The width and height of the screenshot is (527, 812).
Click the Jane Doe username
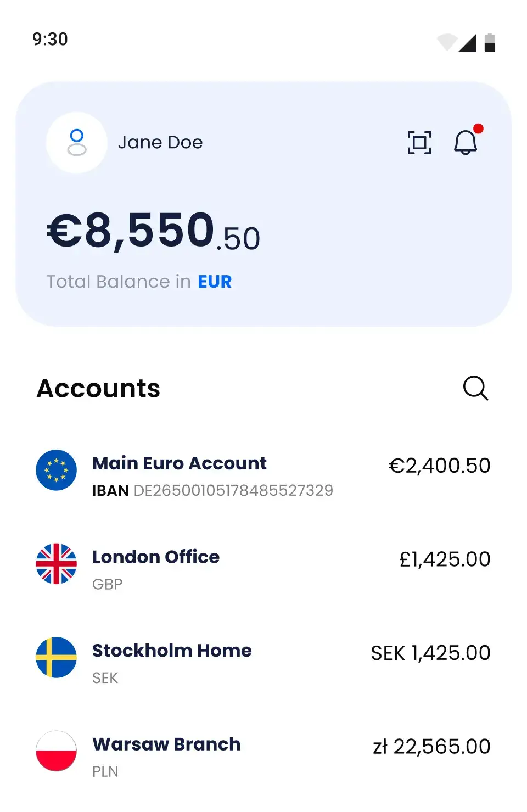[160, 143]
